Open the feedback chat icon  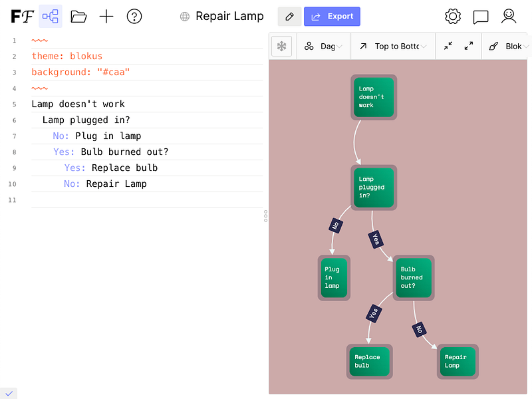coord(481,16)
